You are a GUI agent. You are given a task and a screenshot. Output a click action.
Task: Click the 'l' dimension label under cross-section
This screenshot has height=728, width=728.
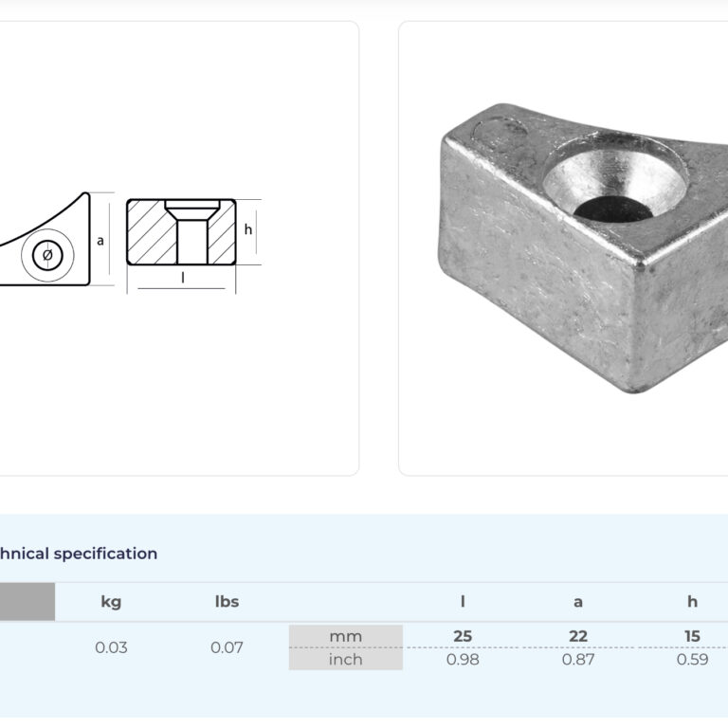(x=182, y=278)
